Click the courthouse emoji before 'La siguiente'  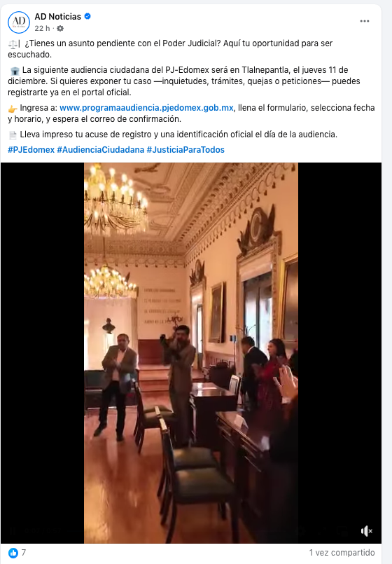point(15,71)
